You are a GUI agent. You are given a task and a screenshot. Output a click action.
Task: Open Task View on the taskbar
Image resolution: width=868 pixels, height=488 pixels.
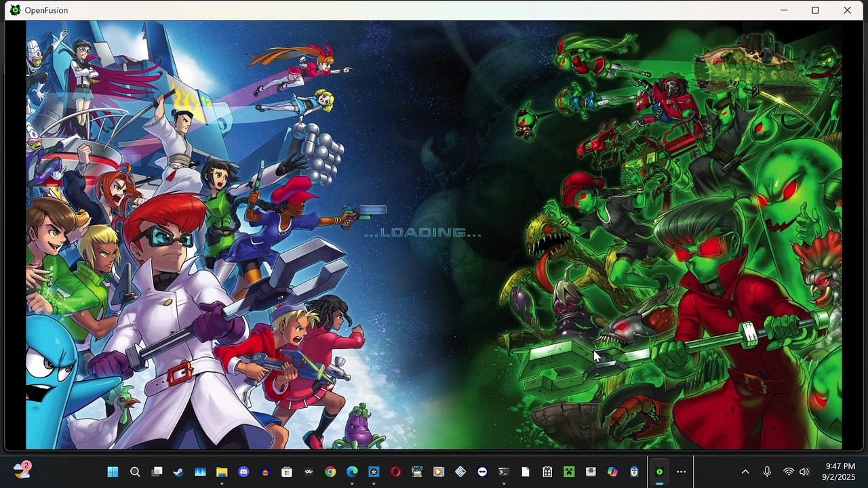pos(157,472)
